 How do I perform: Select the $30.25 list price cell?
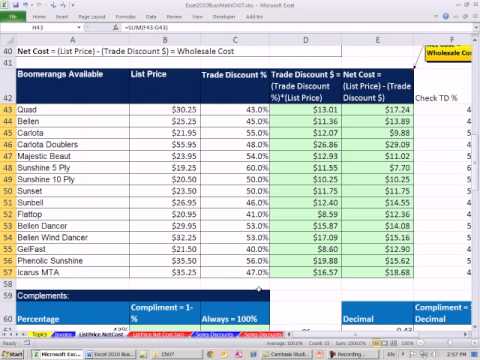[x=165, y=110]
